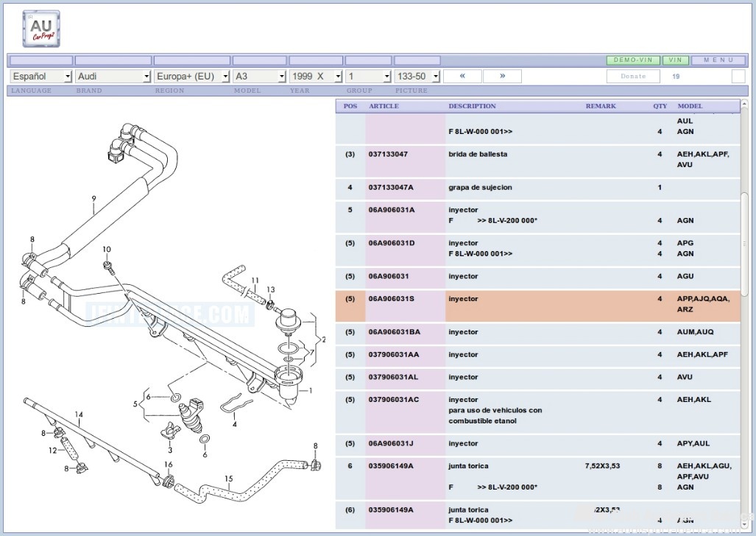
Task: Click callout number 9 in the diagram
Action: pyautogui.click(x=94, y=198)
